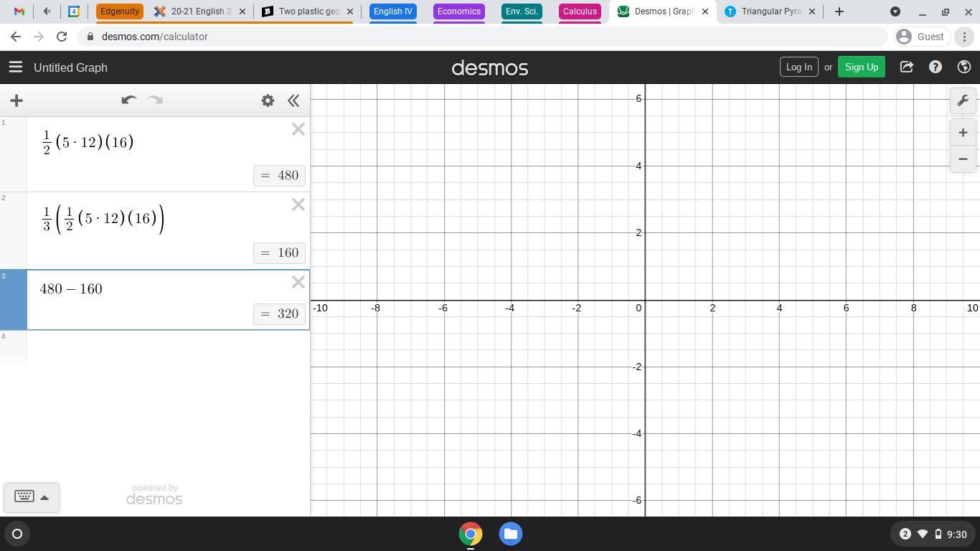Image resolution: width=980 pixels, height=551 pixels.
Task: Expand the Env. Sci. tab group
Action: point(522,11)
